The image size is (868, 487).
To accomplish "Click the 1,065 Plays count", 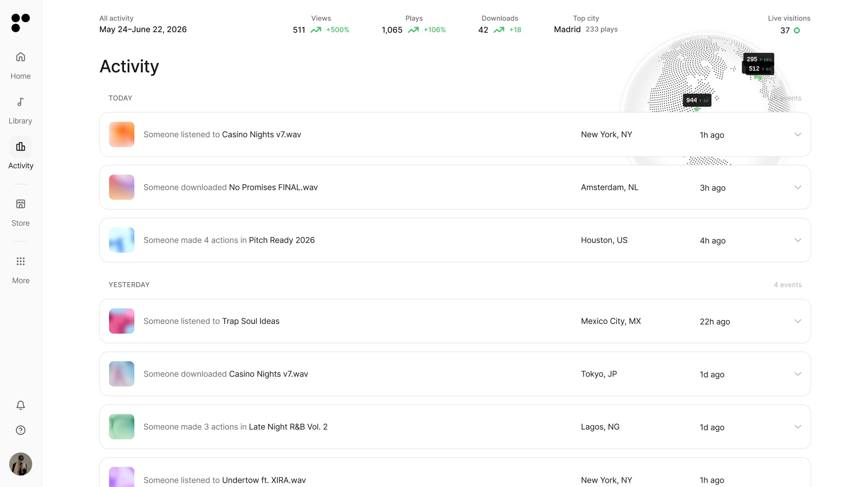I will (392, 30).
